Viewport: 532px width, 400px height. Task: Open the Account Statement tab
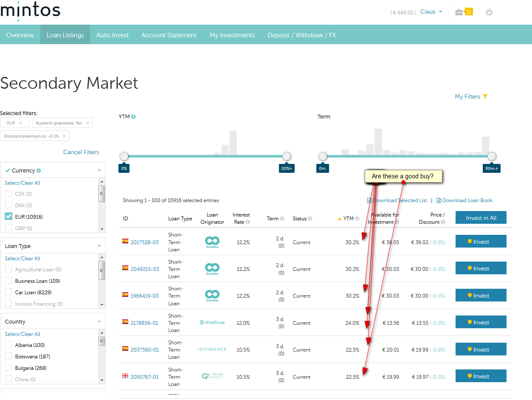(x=169, y=35)
